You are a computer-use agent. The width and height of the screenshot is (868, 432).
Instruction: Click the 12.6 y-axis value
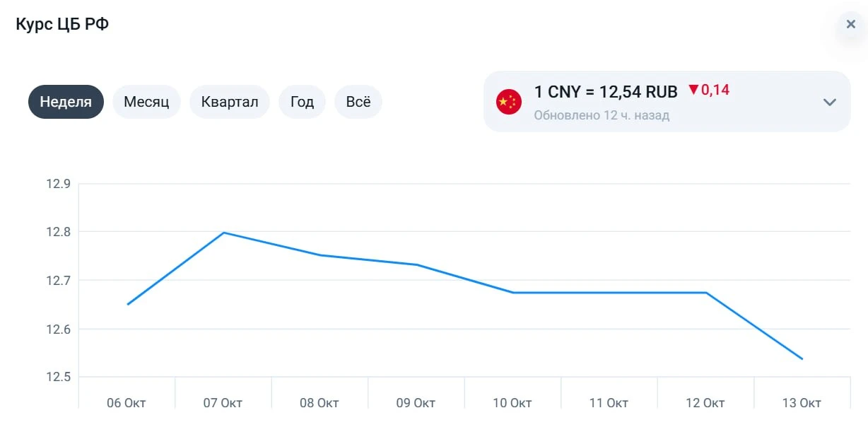coord(58,329)
